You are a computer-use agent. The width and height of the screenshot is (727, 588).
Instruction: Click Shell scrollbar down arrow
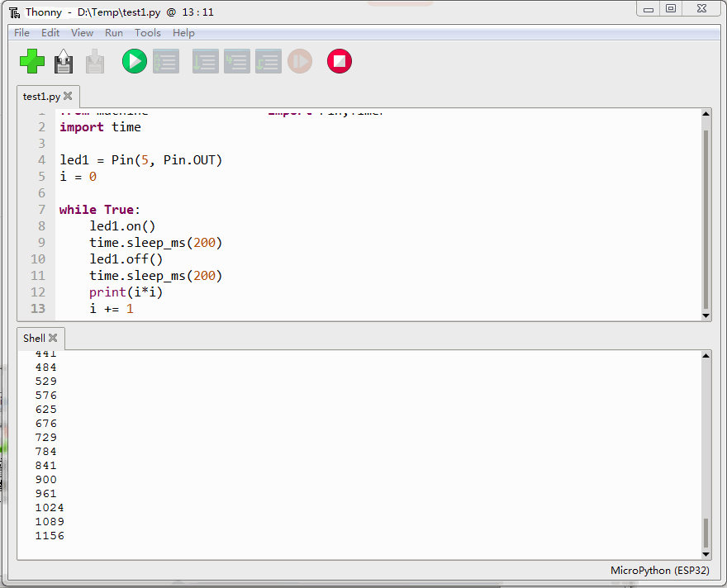click(x=706, y=554)
